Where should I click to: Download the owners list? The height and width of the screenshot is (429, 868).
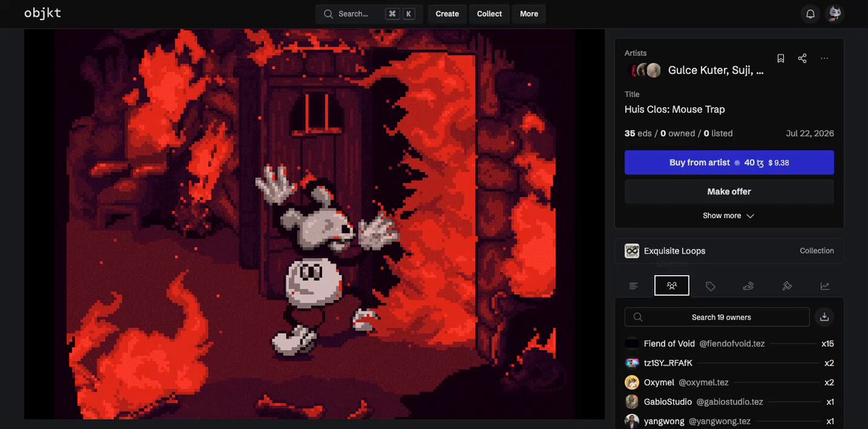tap(825, 317)
